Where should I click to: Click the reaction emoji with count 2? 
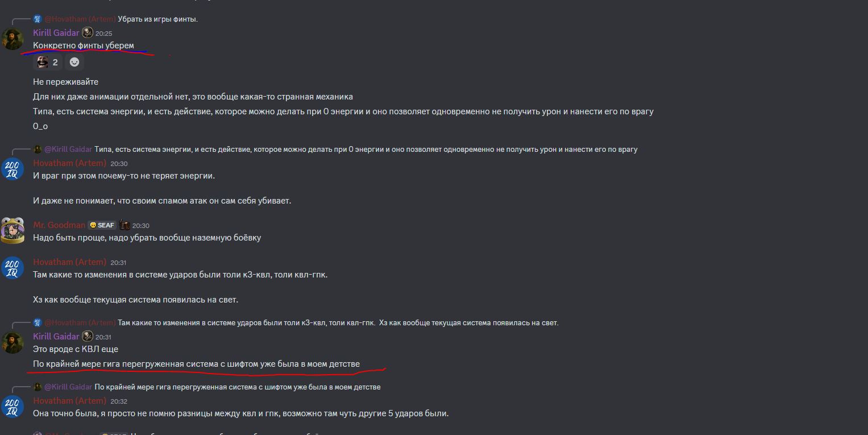click(47, 62)
